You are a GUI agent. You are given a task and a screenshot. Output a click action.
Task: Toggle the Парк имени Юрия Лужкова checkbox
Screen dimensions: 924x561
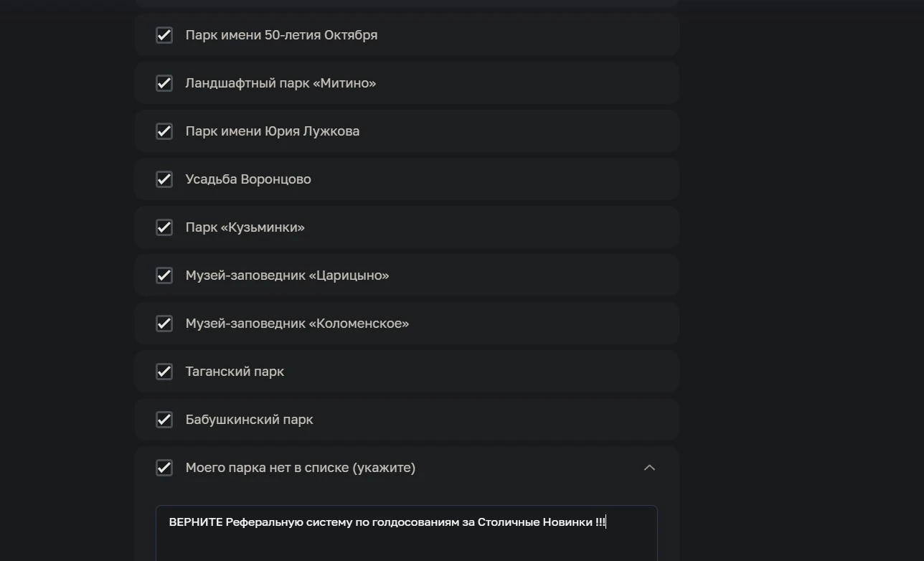point(164,131)
